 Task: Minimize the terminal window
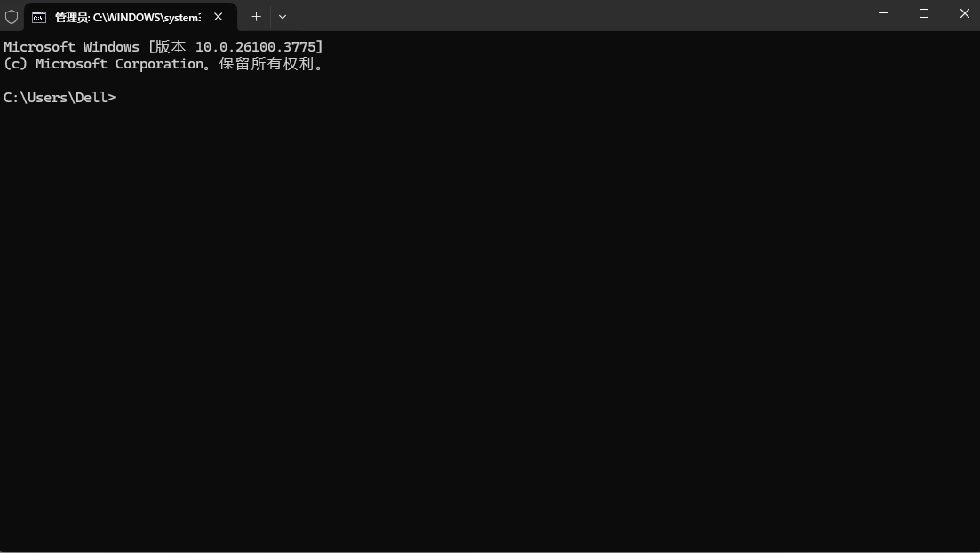coord(883,13)
